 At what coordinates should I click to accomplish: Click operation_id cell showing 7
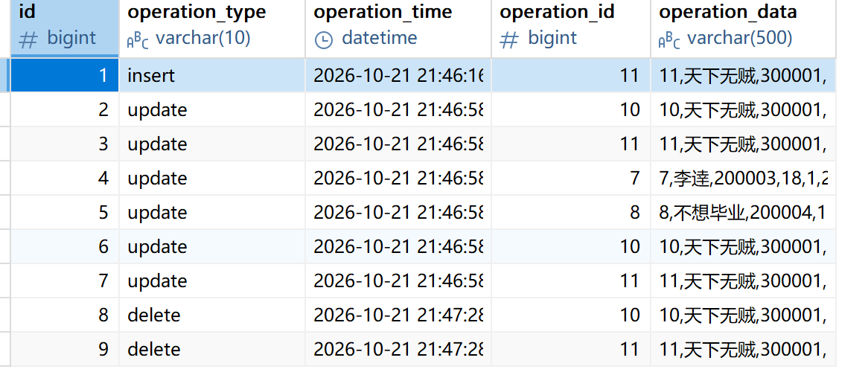[571, 178]
